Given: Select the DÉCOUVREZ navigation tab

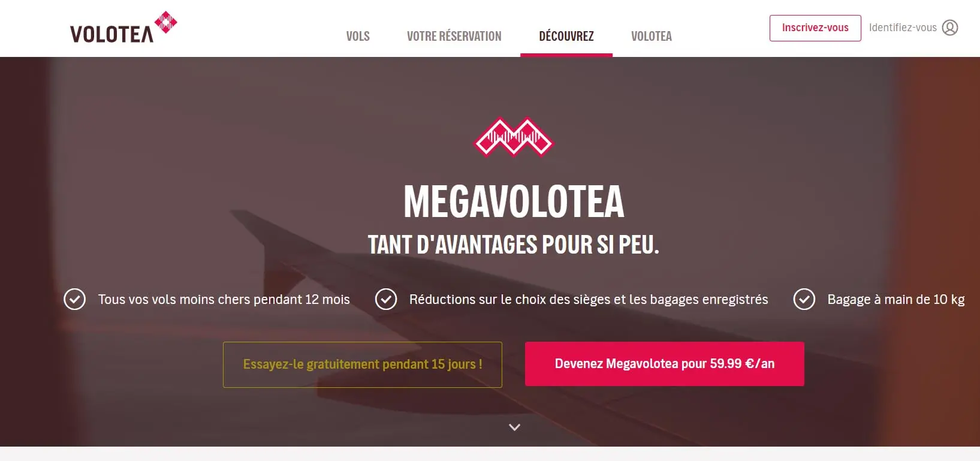Looking at the screenshot, I should [x=566, y=36].
